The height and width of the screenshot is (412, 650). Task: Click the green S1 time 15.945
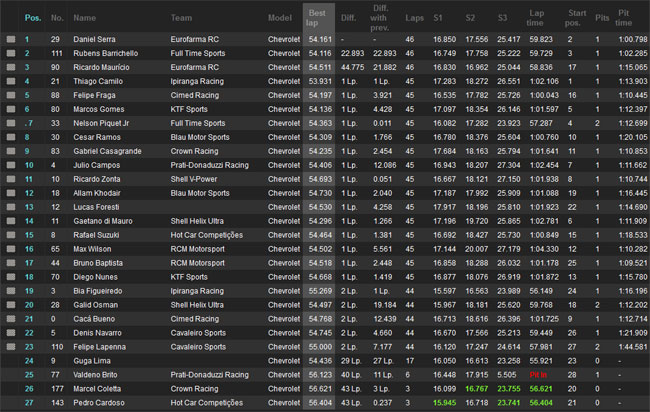coord(444,403)
